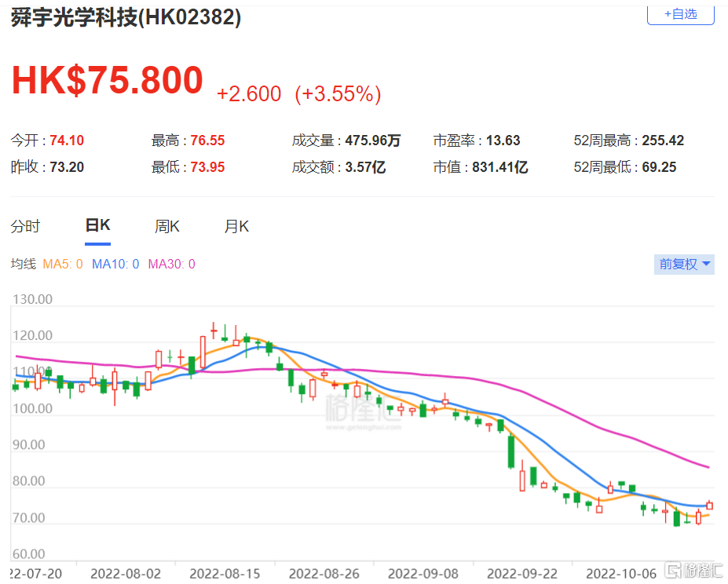Click the 2022-08-15 date axis label

click(x=225, y=574)
